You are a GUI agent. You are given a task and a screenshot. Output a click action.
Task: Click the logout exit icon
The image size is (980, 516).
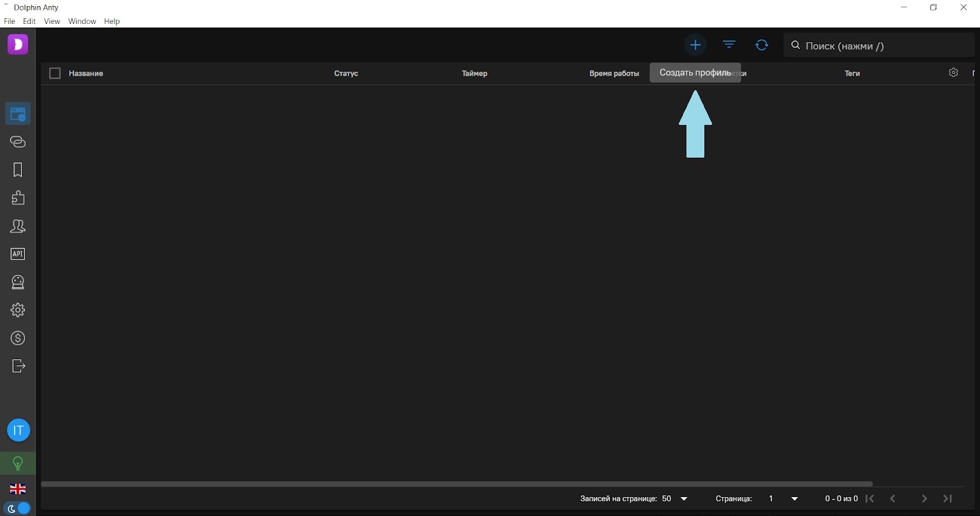point(18,366)
